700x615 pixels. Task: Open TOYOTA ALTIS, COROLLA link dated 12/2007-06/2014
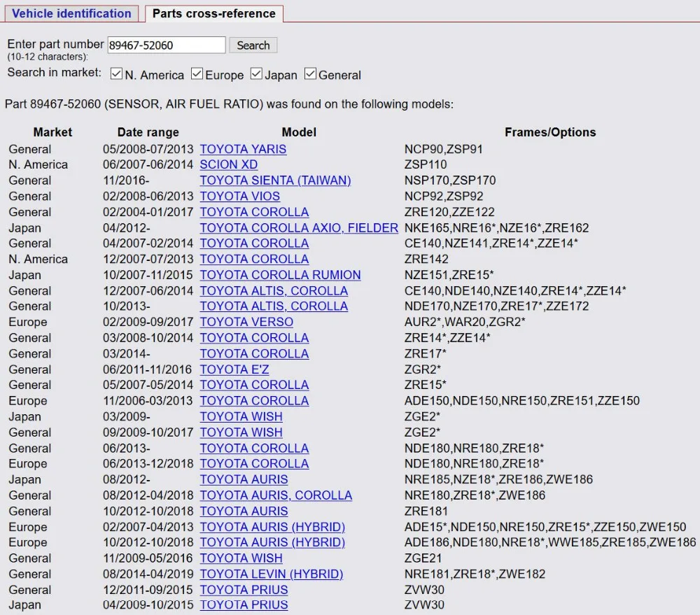coord(274,290)
